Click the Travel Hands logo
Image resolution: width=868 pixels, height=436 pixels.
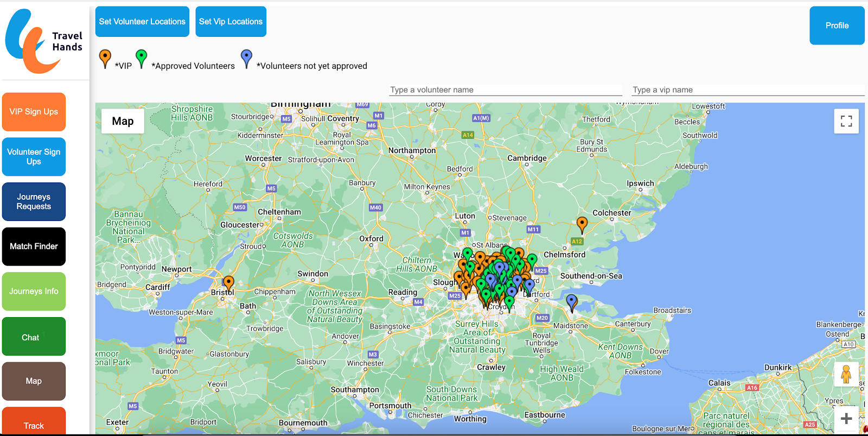[44, 41]
